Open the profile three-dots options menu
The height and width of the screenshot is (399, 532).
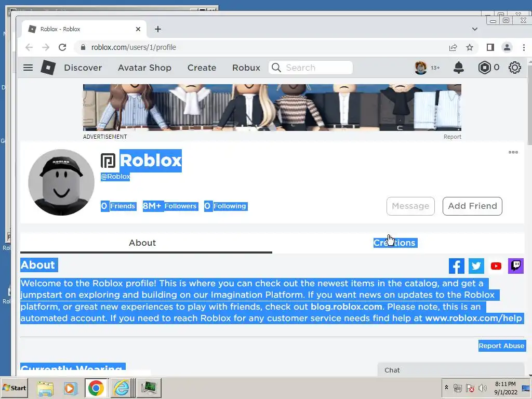[513, 152]
